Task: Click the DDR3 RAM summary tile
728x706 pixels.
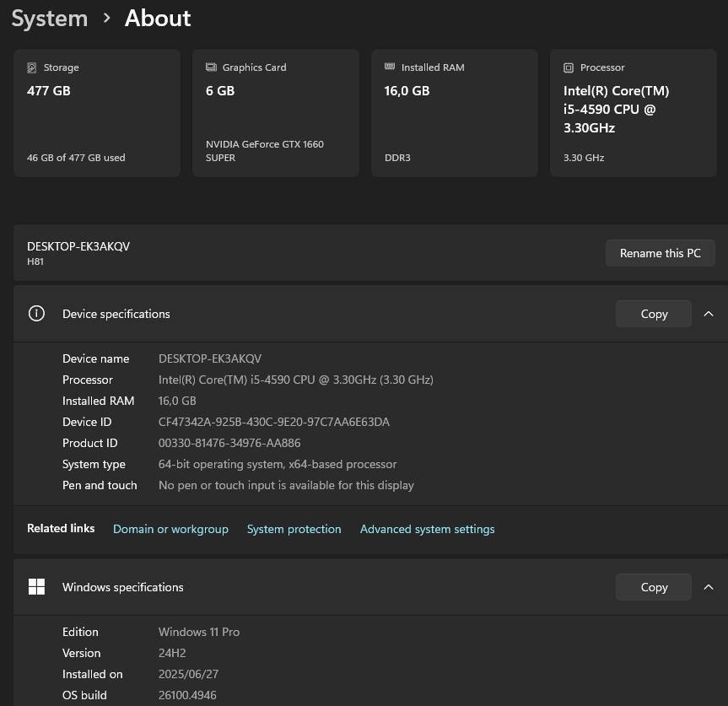Action: 454,112
